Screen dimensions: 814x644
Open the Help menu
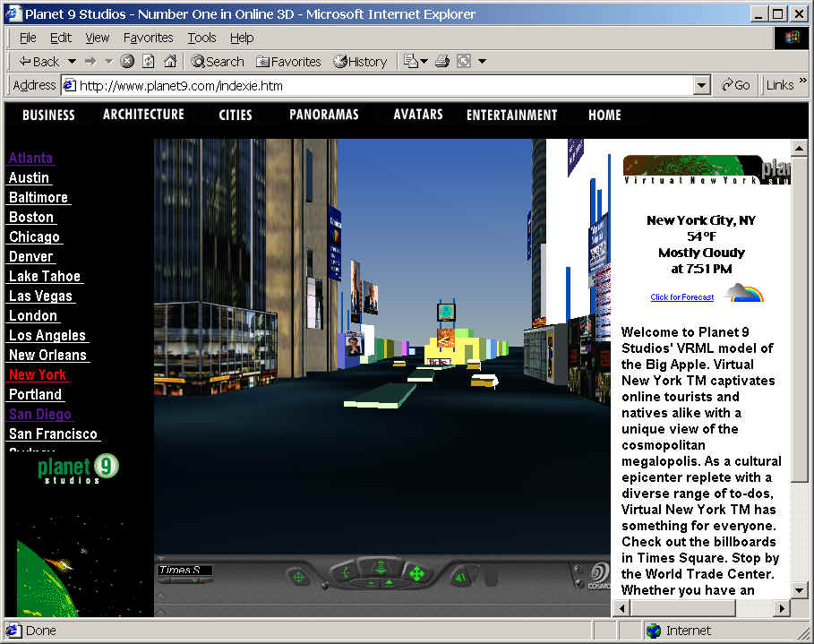pyautogui.click(x=242, y=38)
